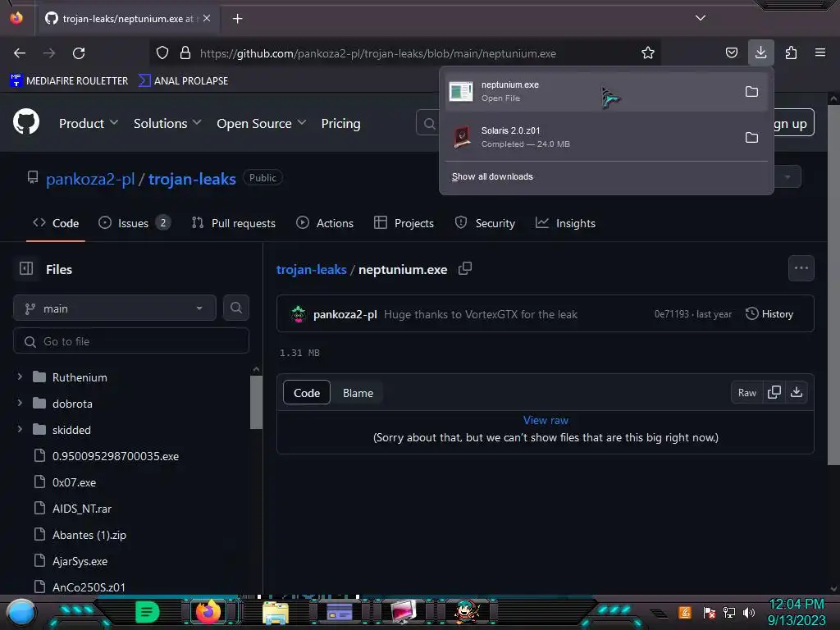Open the Firefox hamburger menu
This screenshot has height=630, width=840.
820,52
